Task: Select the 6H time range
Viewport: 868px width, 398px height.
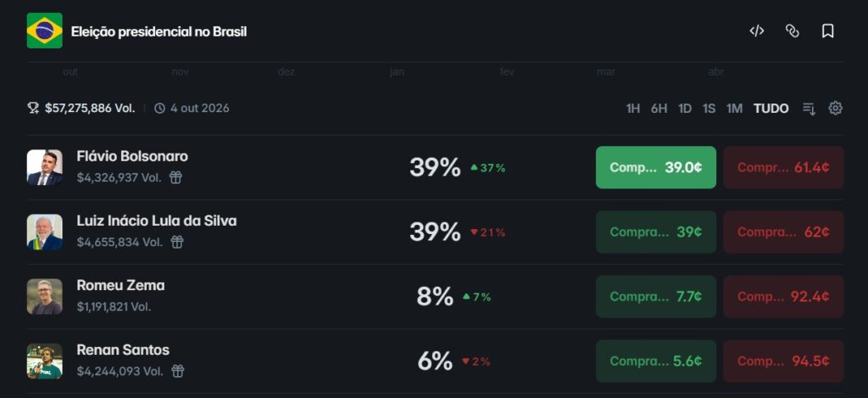Action: click(659, 109)
